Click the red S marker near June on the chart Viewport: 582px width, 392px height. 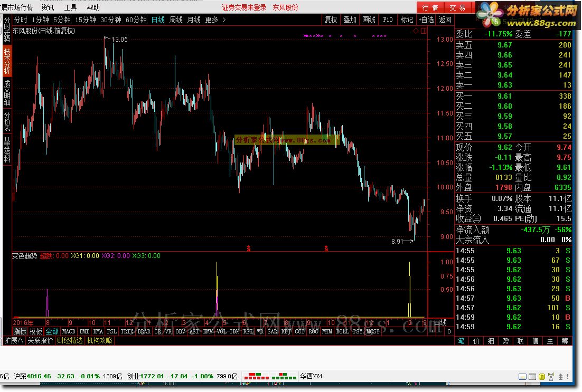(x=249, y=248)
